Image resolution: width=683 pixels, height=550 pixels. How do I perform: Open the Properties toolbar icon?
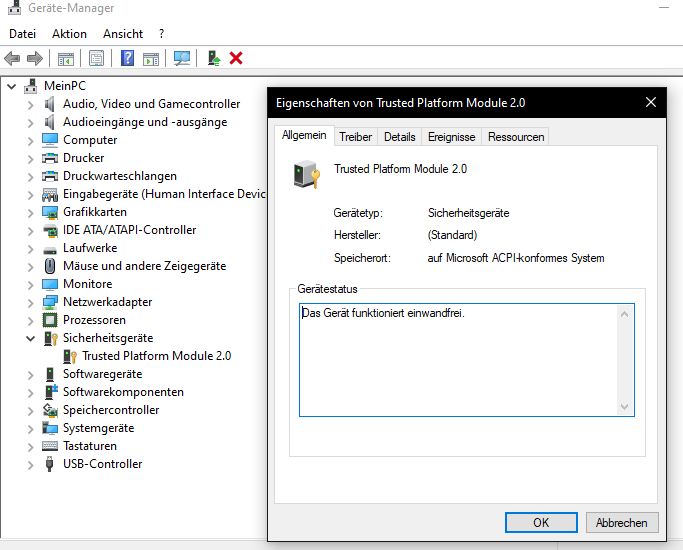point(96,58)
